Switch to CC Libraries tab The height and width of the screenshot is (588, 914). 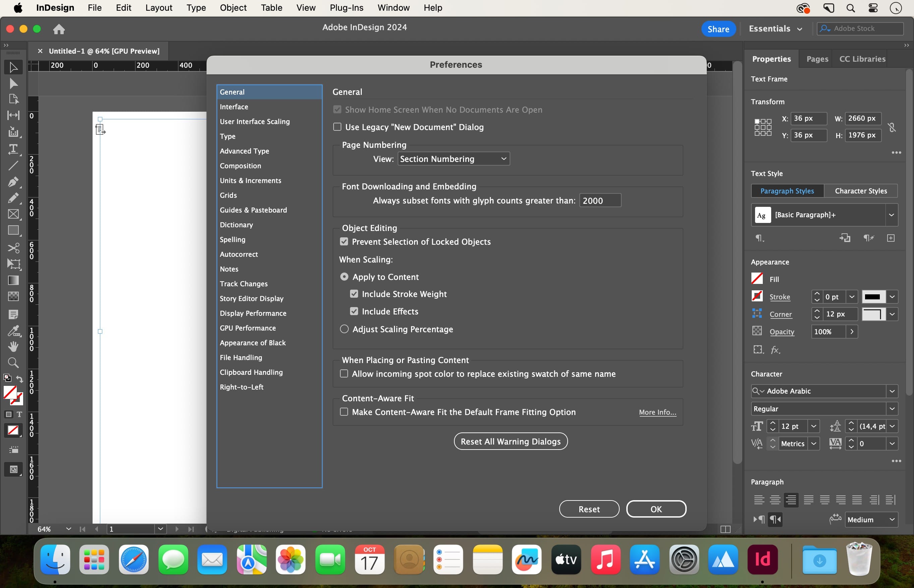(x=862, y=59)
